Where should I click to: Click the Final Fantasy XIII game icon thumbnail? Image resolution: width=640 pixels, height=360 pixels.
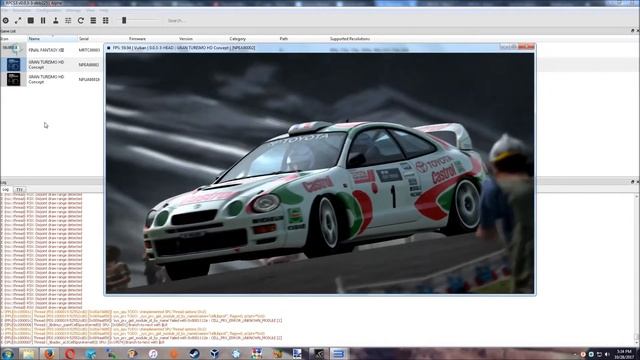tap(13, 50)
